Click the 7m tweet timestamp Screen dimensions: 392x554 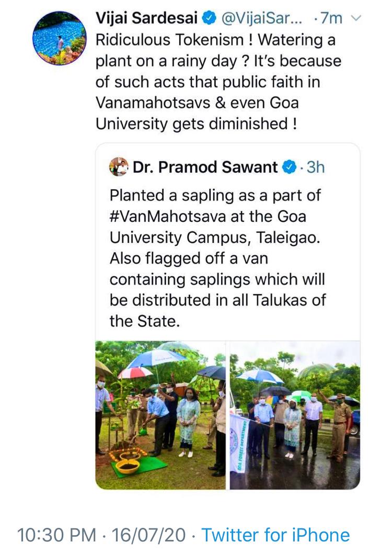pyautogui.click(x=329, y=19)
